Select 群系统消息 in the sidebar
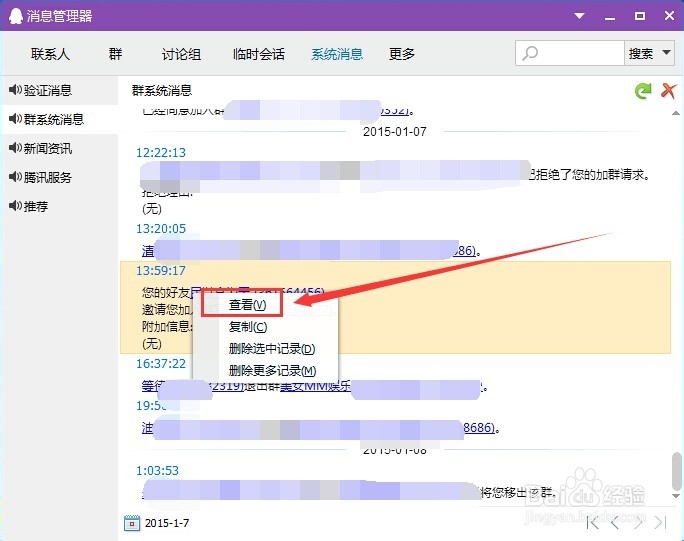 59,119
